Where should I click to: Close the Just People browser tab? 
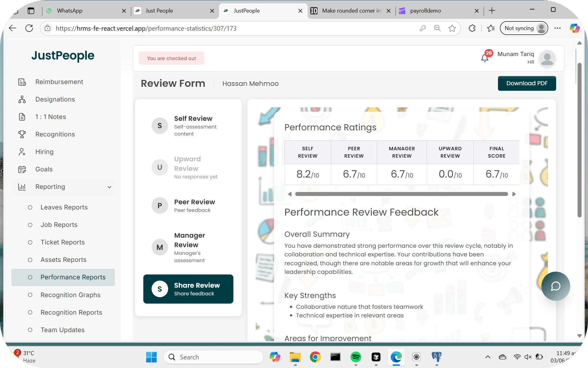tap(212, 11)
